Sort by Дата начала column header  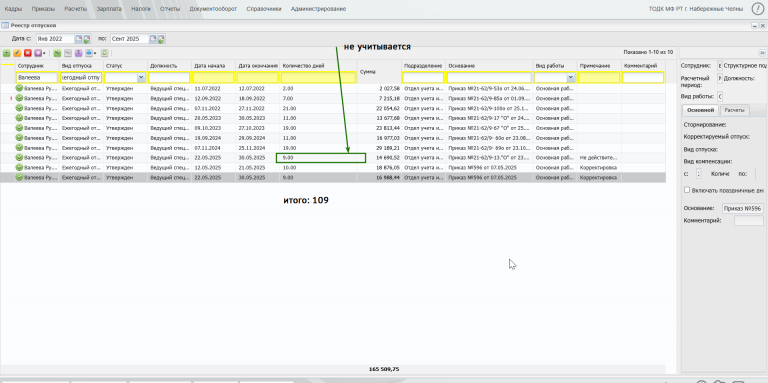coord(213,65)
